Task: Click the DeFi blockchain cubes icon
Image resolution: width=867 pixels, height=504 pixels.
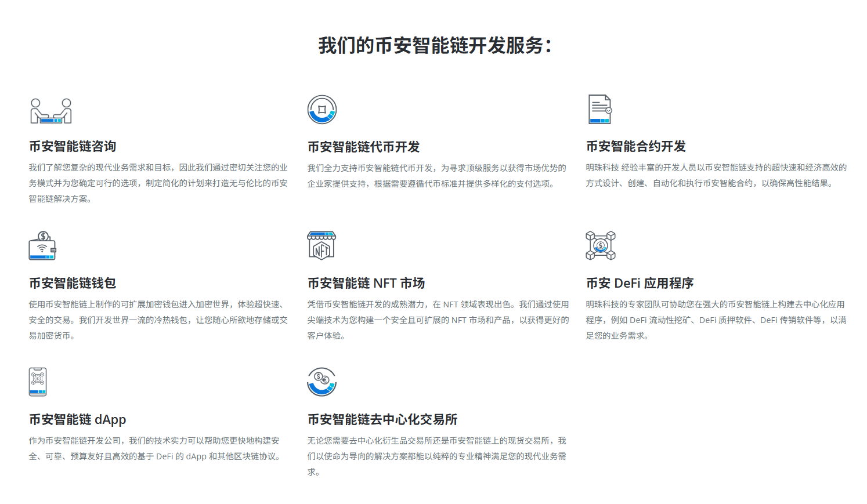Action: pos(600,246)
